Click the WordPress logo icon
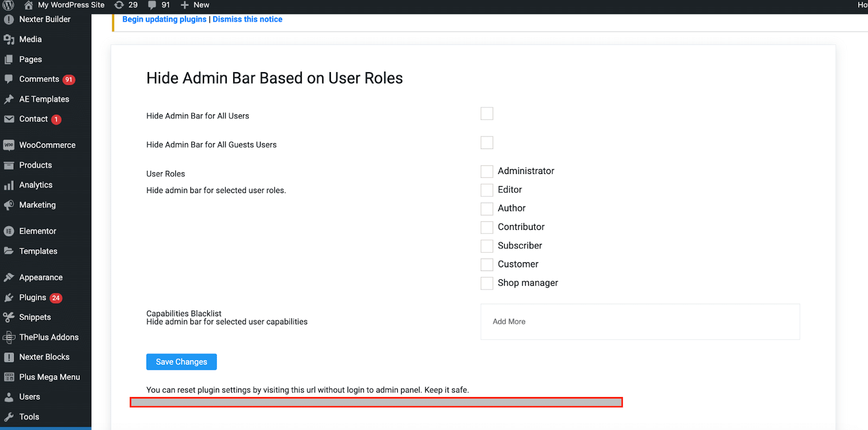This screenshot has height=430, width=868. pos(8,5)
